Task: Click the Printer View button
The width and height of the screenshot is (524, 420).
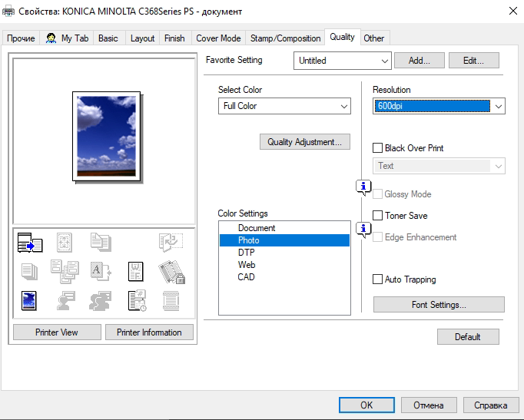Action: 57,332
